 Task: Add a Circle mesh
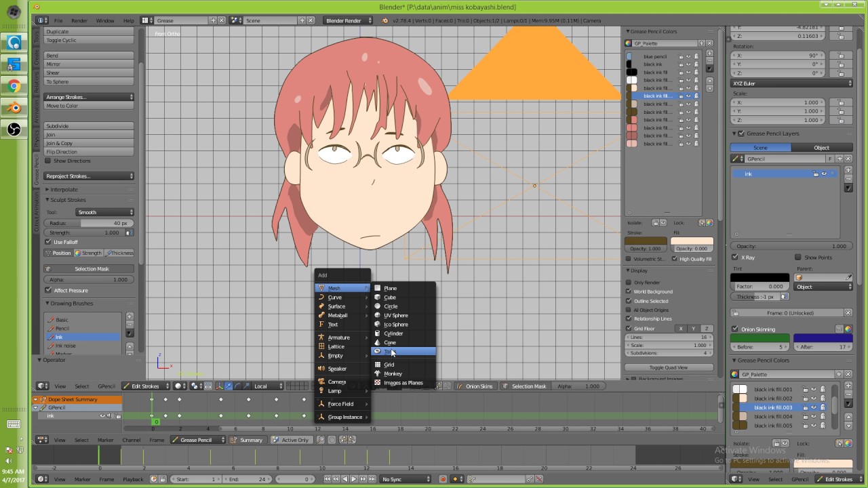[404, 306]
